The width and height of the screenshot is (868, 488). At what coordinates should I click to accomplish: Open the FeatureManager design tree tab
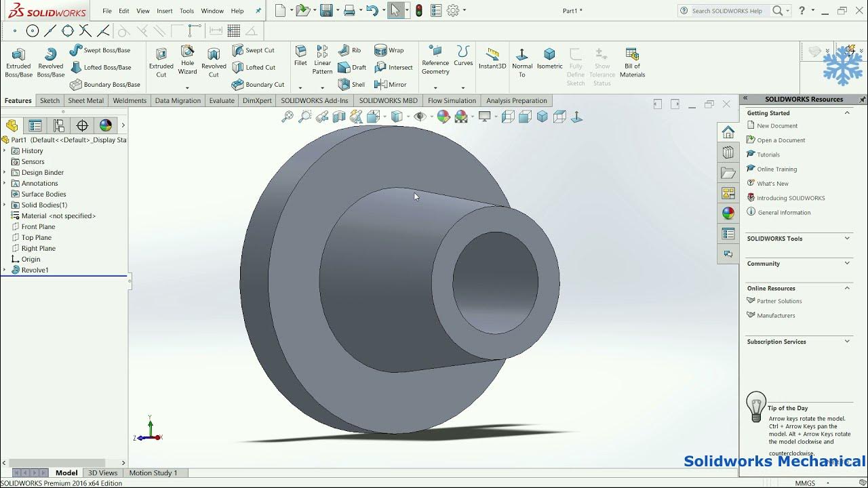tap(12, 125)
